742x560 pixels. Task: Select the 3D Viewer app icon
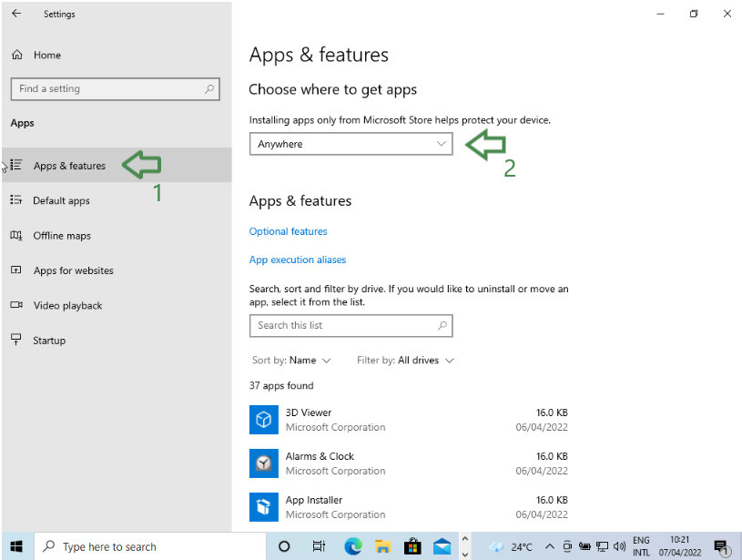[x=264, y=420]
